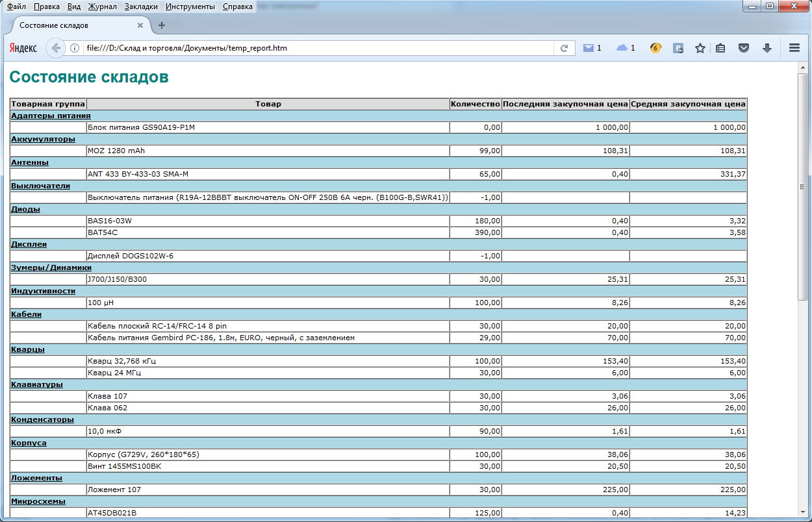This screenshot has width=812, height=522.
Task: Click the password manager key icon
Action: click(x=678, y=48)
